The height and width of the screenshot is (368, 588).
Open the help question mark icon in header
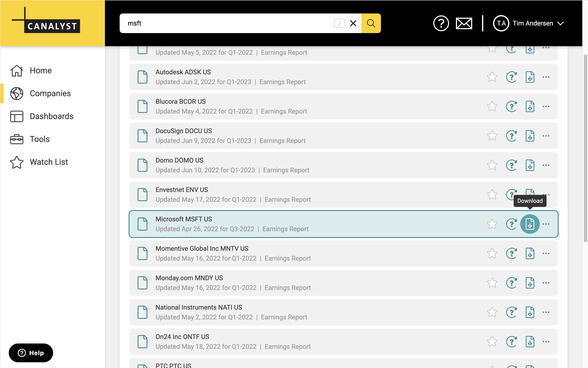coord(441,23)
